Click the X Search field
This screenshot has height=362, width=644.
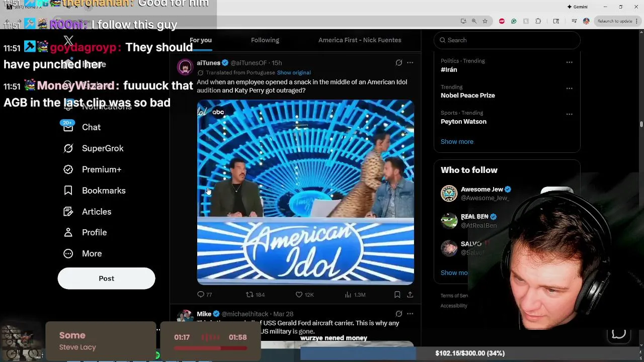507,40
